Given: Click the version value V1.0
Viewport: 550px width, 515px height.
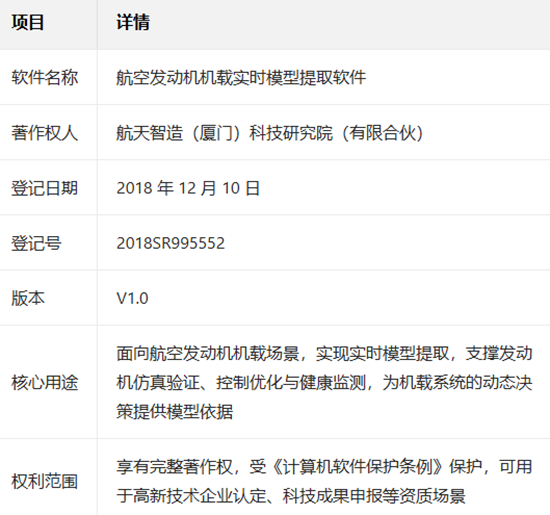Looking at the screenshot, I should [132, 298].
